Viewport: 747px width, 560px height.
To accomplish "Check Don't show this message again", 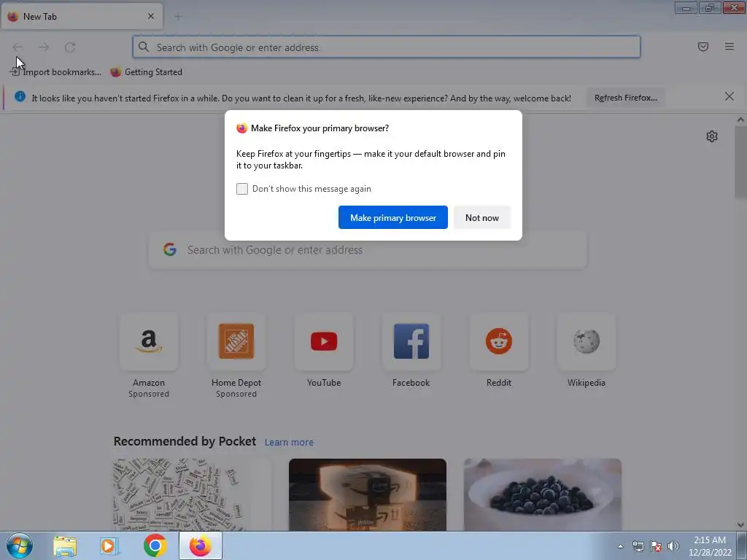I will coord(242,189).
